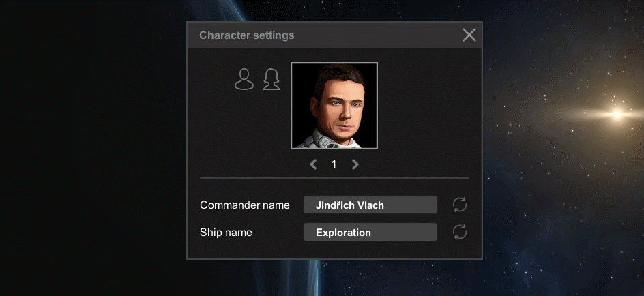644x296 pixels.
Task: Select the female character gender icon
Action: pos(272,80)
